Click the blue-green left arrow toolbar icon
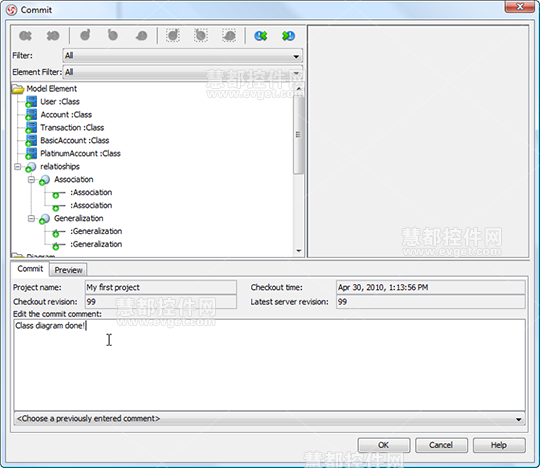Viewport: 540px width, 468px height. tap(261, 35)
